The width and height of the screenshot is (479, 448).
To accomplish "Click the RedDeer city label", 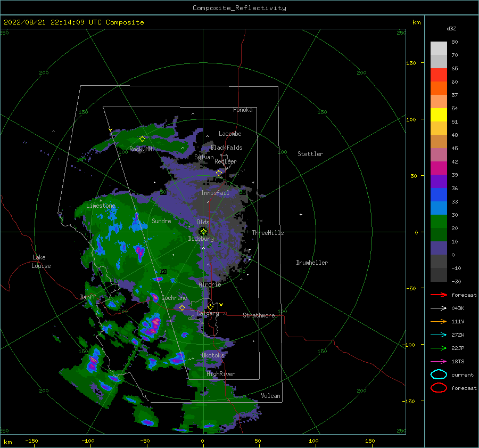I will coord(226,161).
